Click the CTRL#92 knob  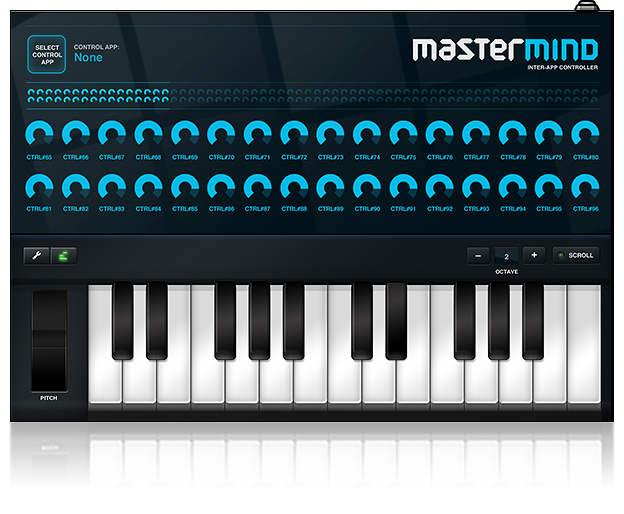click(x=440, y=186)
